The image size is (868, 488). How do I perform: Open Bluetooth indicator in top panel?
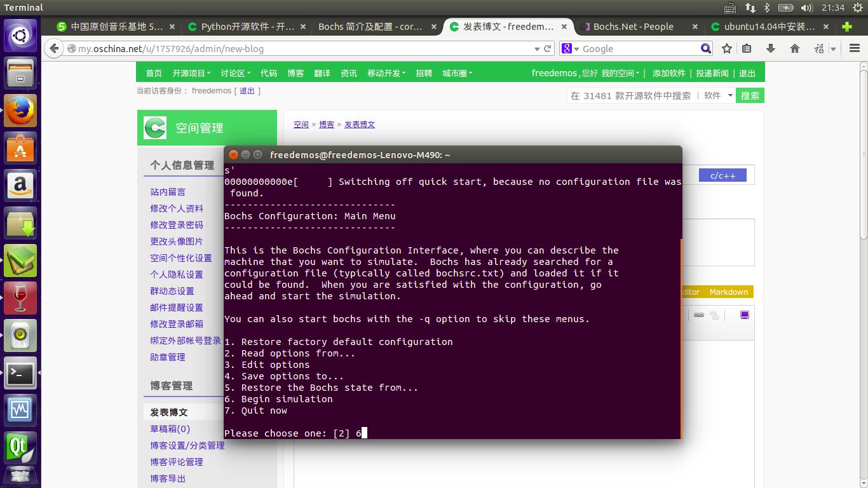pyautogui.click(x=767, y=8)
